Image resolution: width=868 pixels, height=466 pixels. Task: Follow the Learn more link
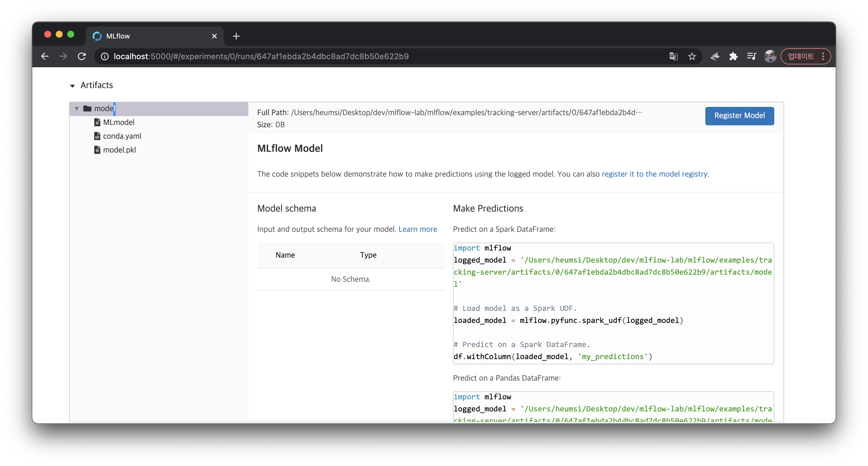(418, 229)
